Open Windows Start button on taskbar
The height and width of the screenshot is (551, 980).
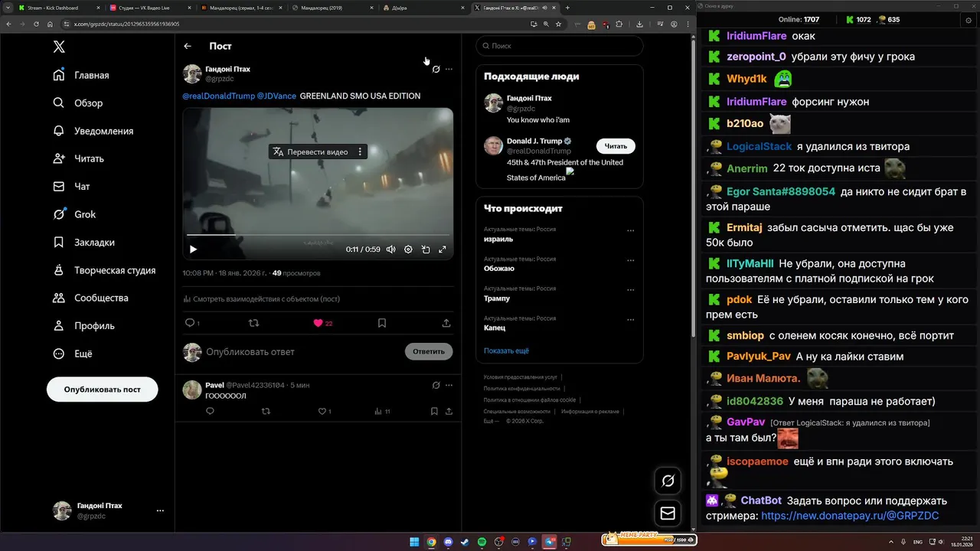[414, 542]
